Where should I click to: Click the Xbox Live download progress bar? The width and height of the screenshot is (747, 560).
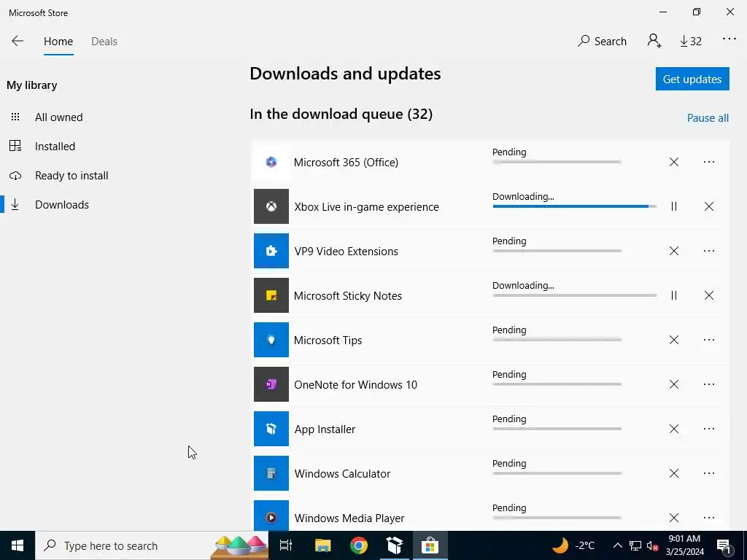[x=575, y=206]
